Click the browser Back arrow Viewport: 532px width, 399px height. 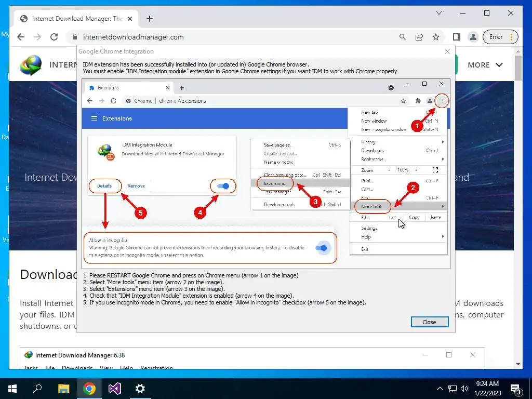pos(21,37)
